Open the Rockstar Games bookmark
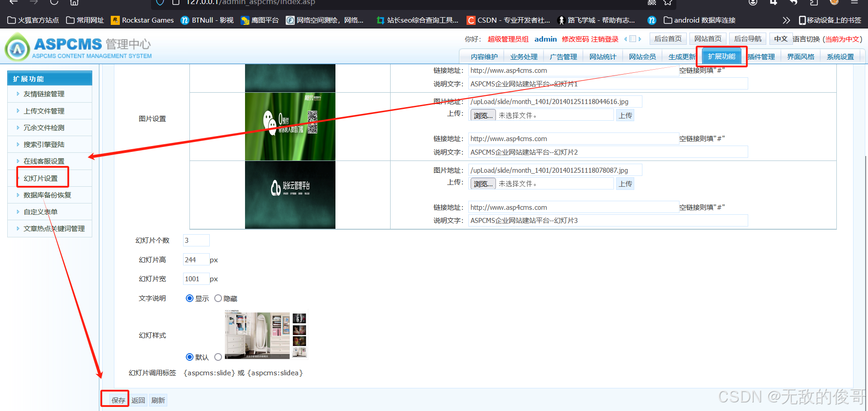 click(x=142, y=20)
